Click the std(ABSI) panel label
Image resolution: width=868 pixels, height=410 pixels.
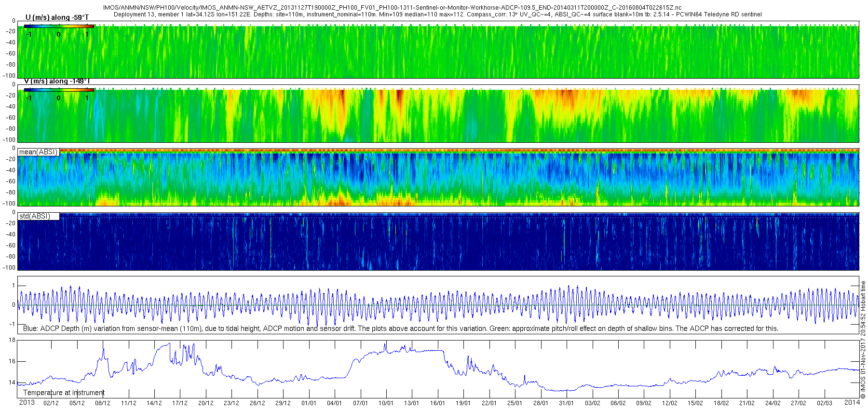click(35, 216)
